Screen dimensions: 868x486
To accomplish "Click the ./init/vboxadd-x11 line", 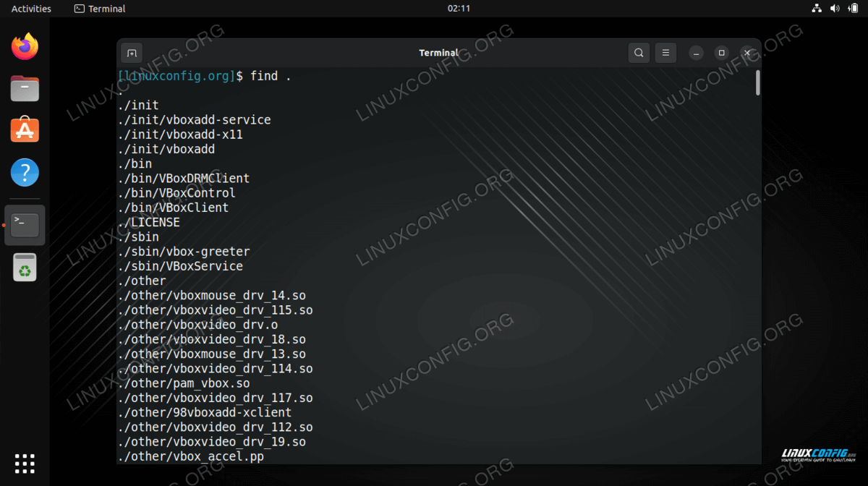I will click(x=180, y=135).
